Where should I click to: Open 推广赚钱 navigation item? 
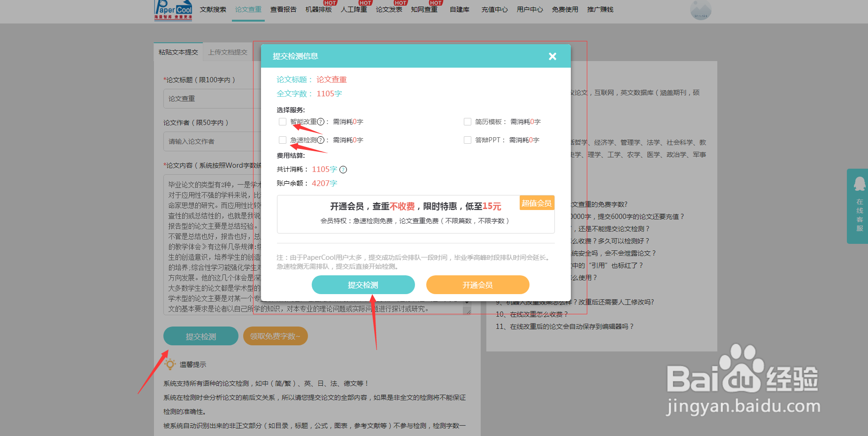600,9
